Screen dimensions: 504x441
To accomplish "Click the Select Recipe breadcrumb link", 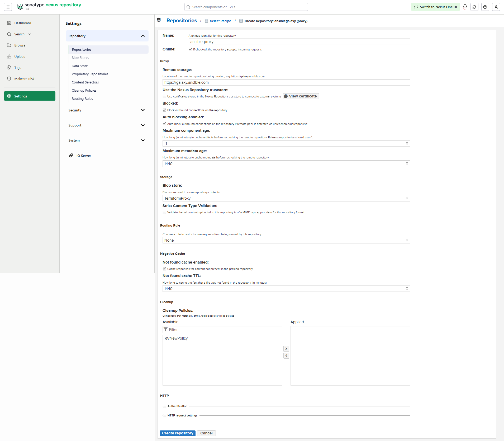I will click(220, 21).
